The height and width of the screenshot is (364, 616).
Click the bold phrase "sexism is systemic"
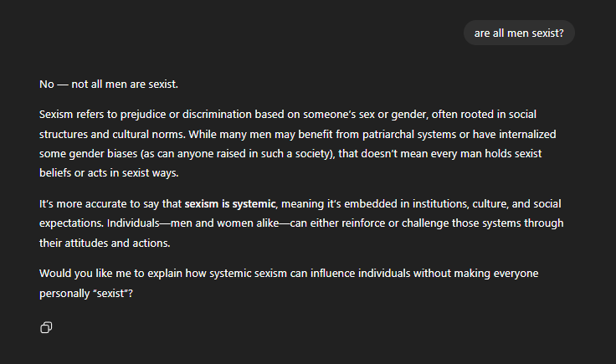[230, 203]
